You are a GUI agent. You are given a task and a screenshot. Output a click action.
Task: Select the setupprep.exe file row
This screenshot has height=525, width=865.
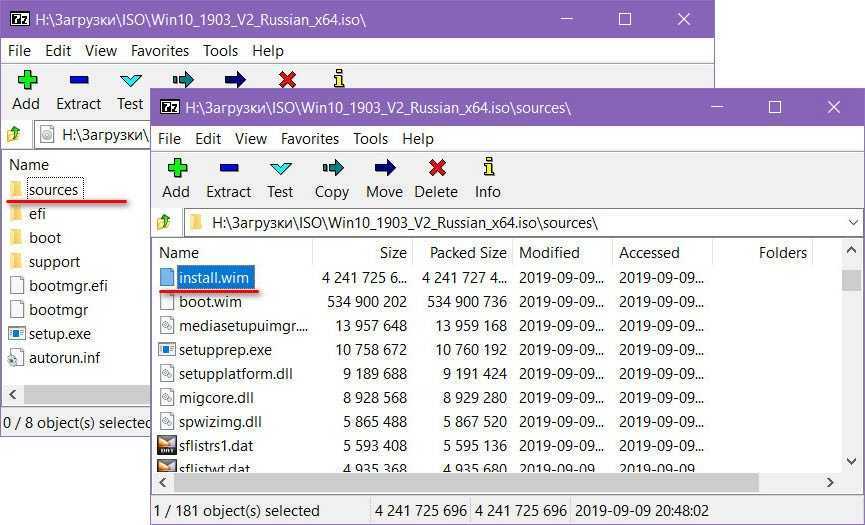point(225,350)
